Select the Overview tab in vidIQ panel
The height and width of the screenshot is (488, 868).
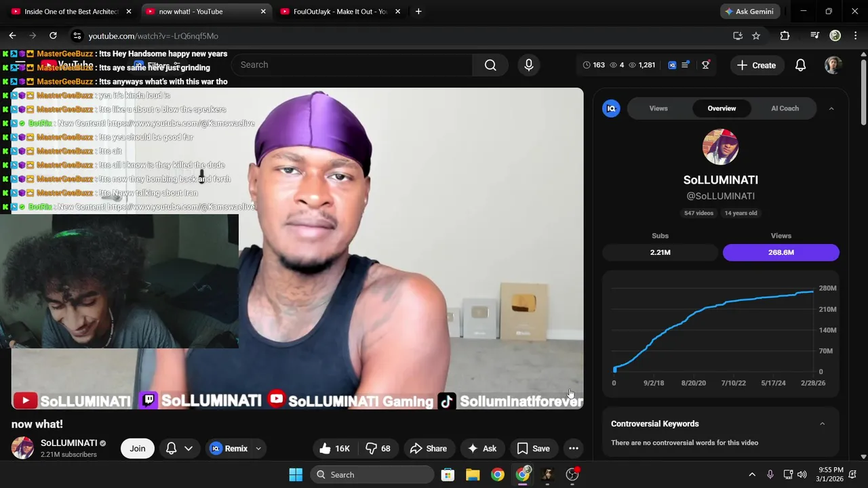[722, 108]
